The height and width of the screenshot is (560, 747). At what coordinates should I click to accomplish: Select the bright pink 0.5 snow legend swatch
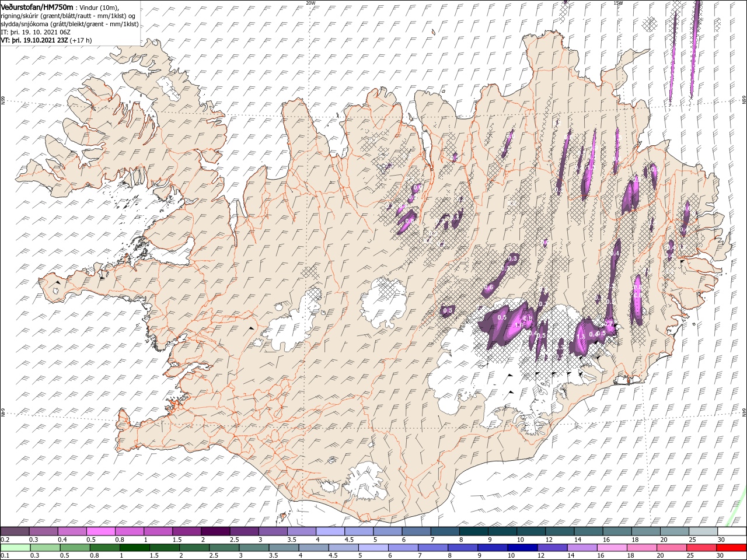tap(100, 531)
